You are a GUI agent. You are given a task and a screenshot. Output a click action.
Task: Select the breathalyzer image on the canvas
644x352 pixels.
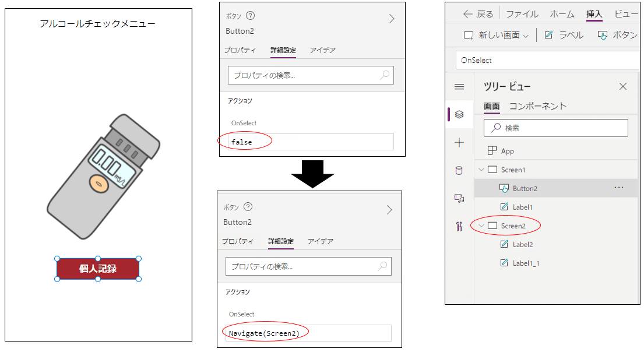(104, 177)
